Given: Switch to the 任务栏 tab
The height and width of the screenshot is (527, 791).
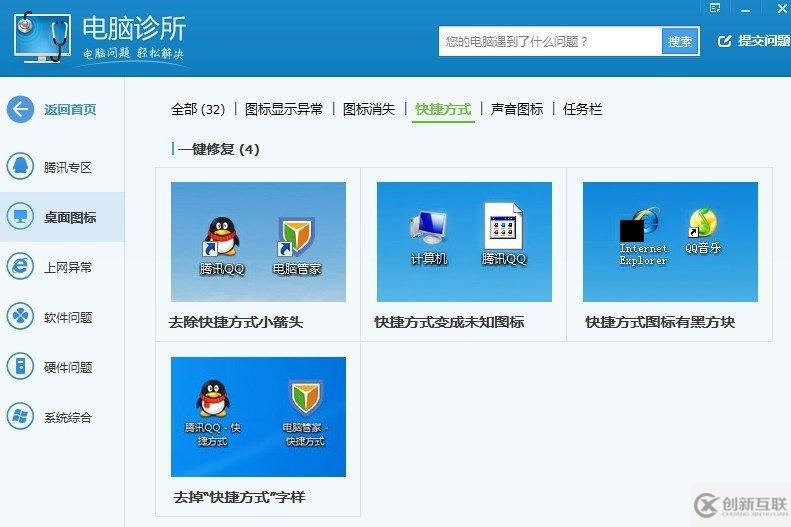Looking at the screenshot, I should click(x=582, y=109).
